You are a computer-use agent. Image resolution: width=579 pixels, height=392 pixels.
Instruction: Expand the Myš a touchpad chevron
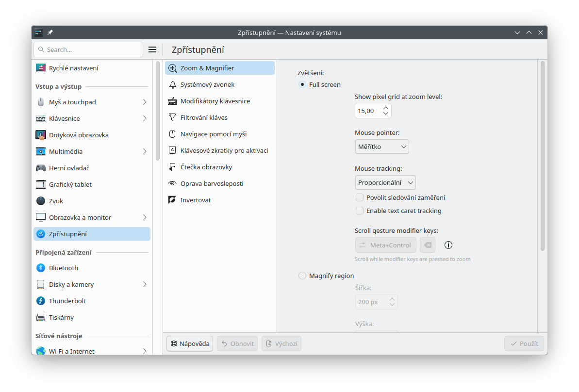coord(145,102)
